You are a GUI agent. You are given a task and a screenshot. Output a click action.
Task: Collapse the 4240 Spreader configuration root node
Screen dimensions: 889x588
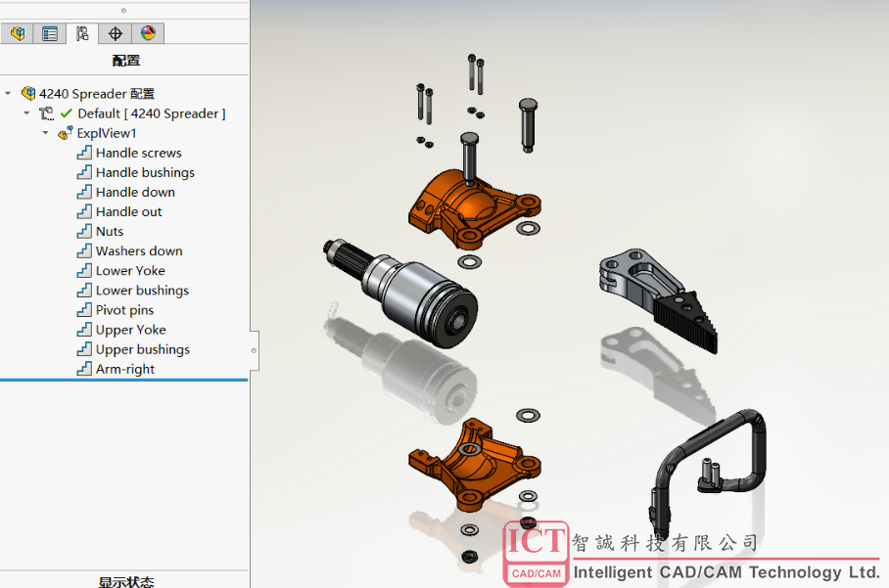coord(8,93)
